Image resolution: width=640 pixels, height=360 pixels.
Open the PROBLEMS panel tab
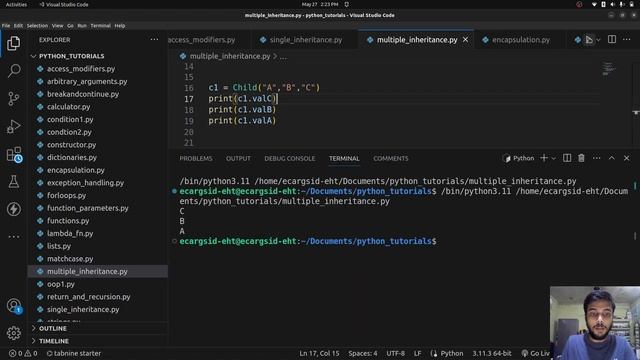[196, 158]
